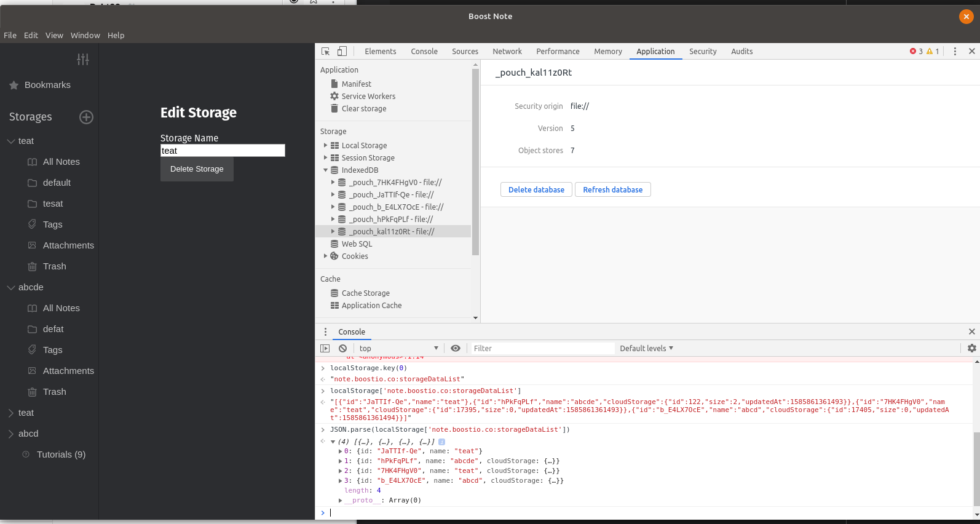This screenshot has height=524, width=980.
Task: Click the Tags icon under teat storage
Action: (x=32, y=224)
